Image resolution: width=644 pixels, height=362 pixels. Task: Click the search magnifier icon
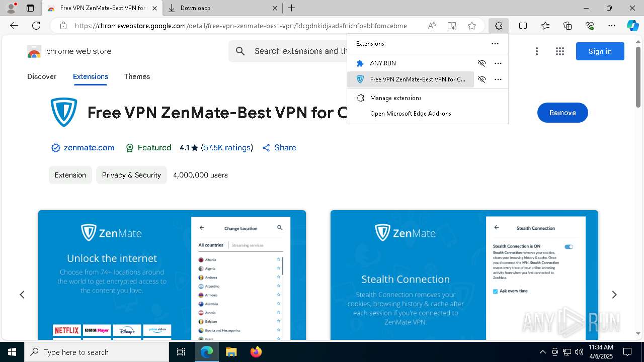coord(240,51)
